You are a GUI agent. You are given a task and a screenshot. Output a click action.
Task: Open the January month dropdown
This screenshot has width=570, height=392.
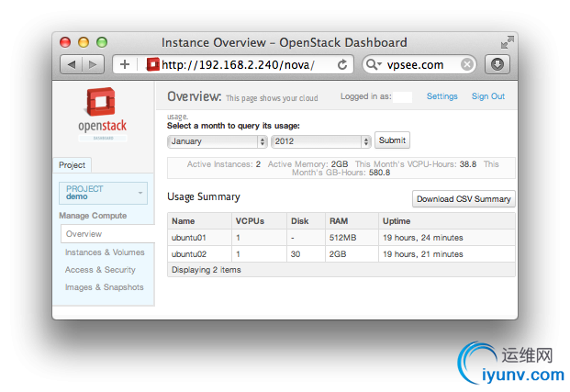click(x=218, y=141)
